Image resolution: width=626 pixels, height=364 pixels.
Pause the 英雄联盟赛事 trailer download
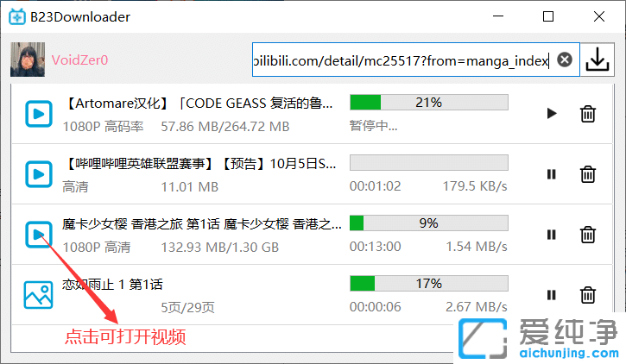point(552,174)
